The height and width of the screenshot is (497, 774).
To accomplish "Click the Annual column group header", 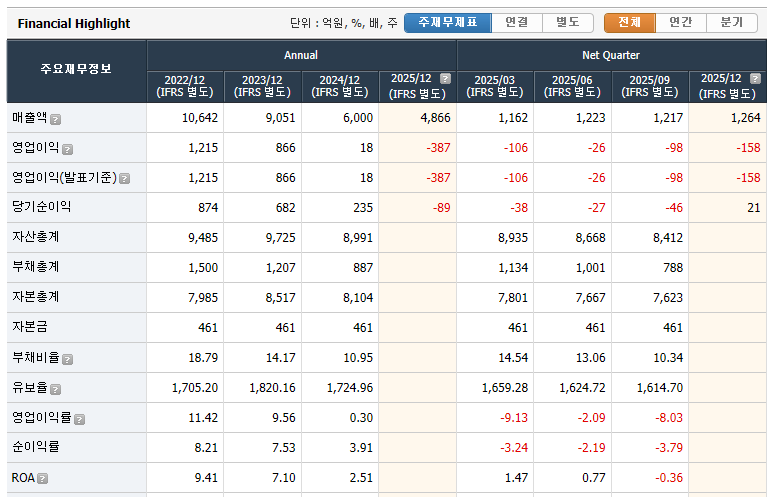I will [301, 55].
